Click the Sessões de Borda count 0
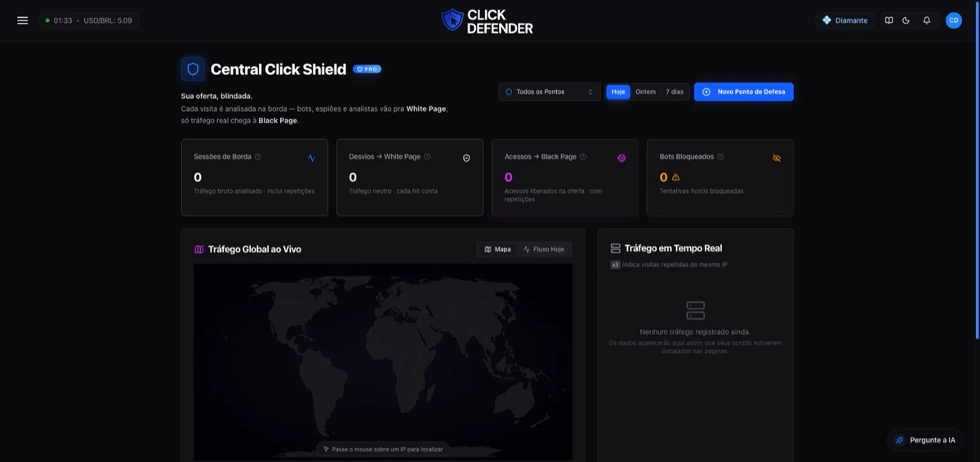 [x=198, y=177]
